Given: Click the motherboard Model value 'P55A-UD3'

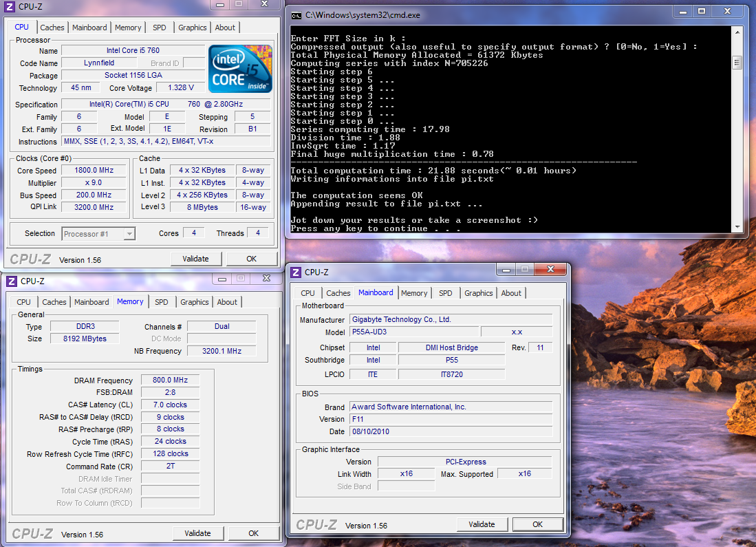Looking at the screenshot, I should pos(415,332).
